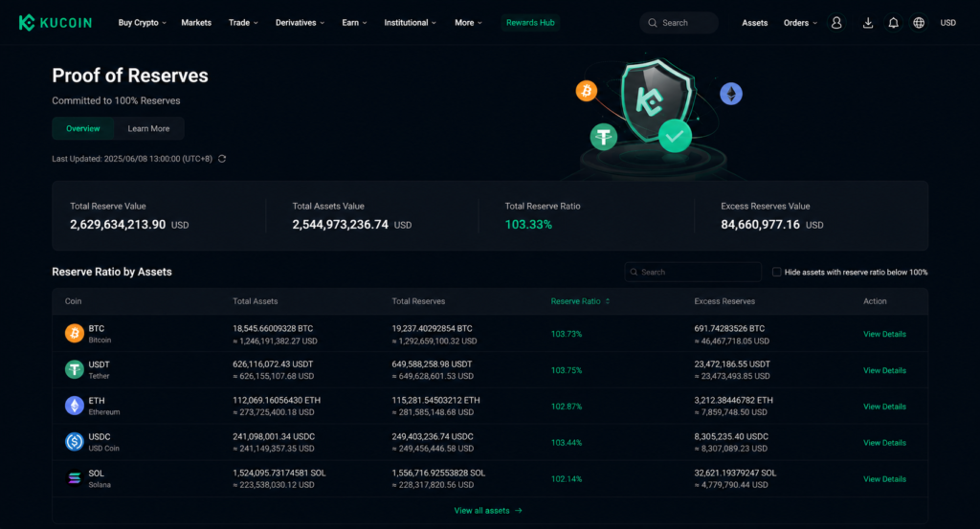Click the arrow next to View all assets

(518, 511)
